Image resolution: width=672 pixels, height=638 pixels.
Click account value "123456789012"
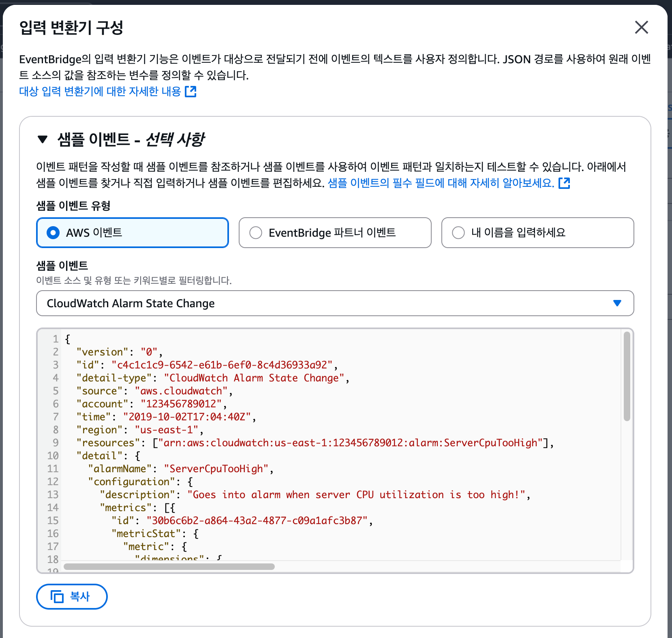coord(181,404)
